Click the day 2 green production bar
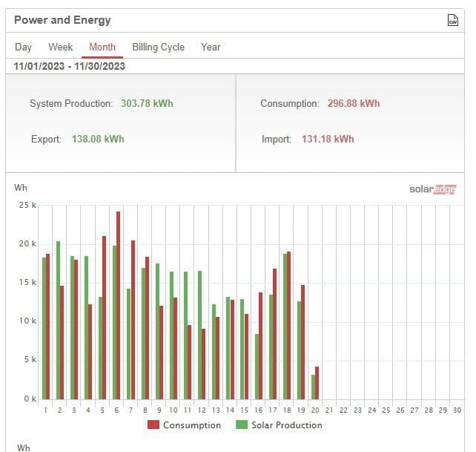This screenshot has height=452, width=476. point(59,321)
